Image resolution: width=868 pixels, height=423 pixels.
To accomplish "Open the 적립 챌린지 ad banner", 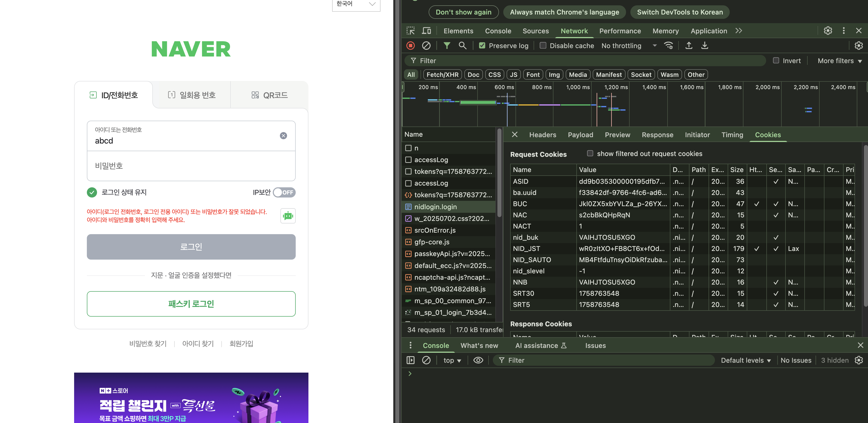I will [x=191, y=398].
